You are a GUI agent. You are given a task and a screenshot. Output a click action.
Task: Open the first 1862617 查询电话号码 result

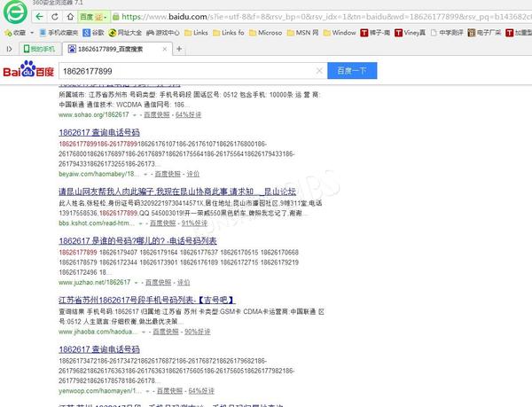[99, 132]
